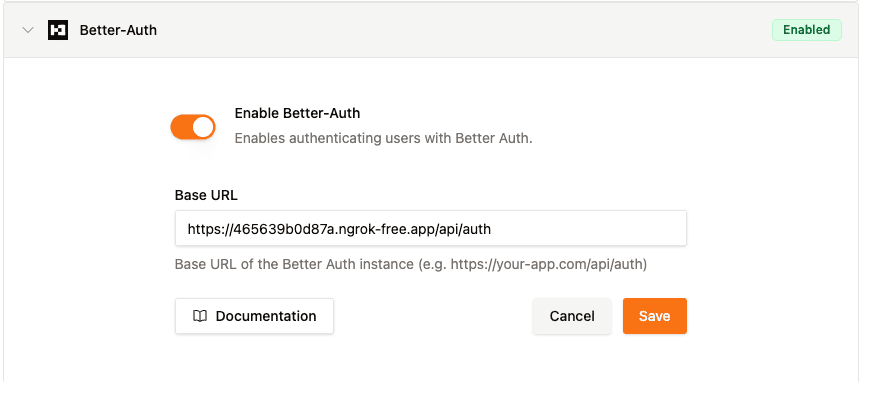Click the green Enabled status badge
873x412 pixels.
806,30
